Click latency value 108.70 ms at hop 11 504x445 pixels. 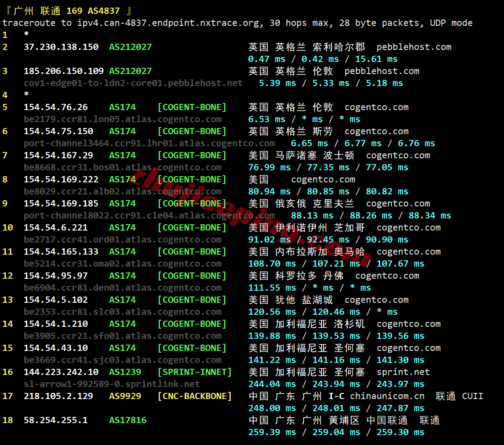(x=272, y=264)
